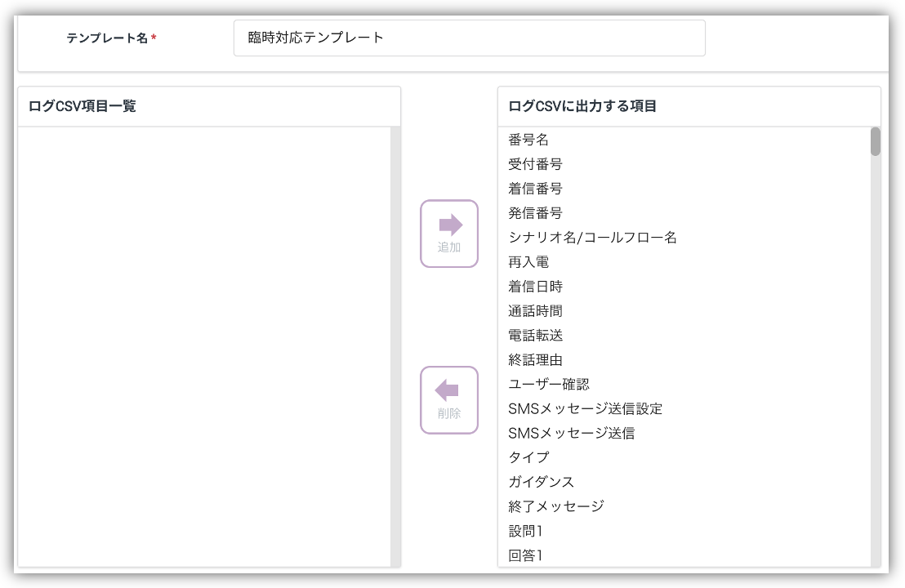Select タイプ in the output list
This screenshot has width=905, height=588.
pyautogui.click(x=528, y=457)
